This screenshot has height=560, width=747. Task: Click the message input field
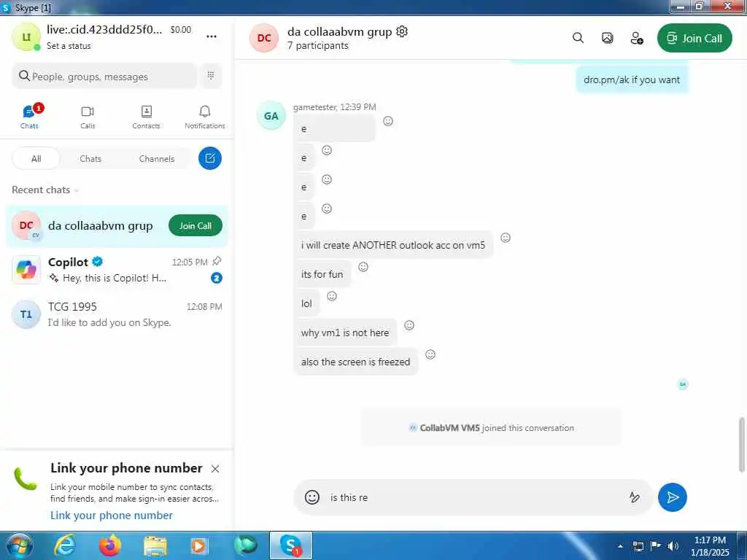[x=476, y=497]
